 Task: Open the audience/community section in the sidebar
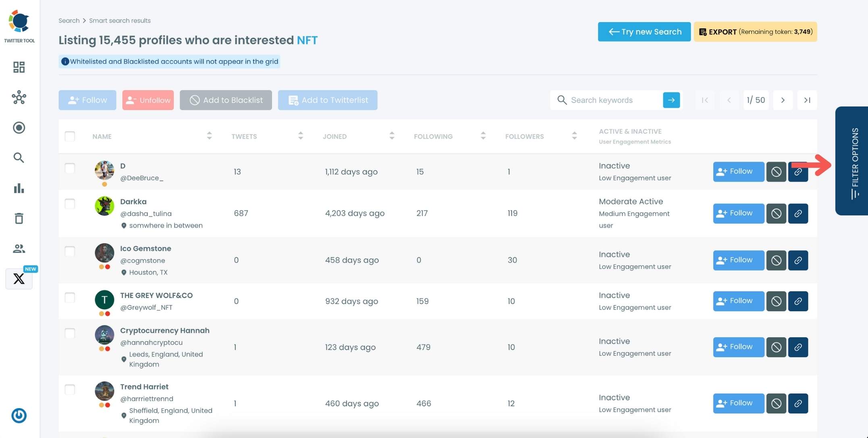(x=19, y=248)
